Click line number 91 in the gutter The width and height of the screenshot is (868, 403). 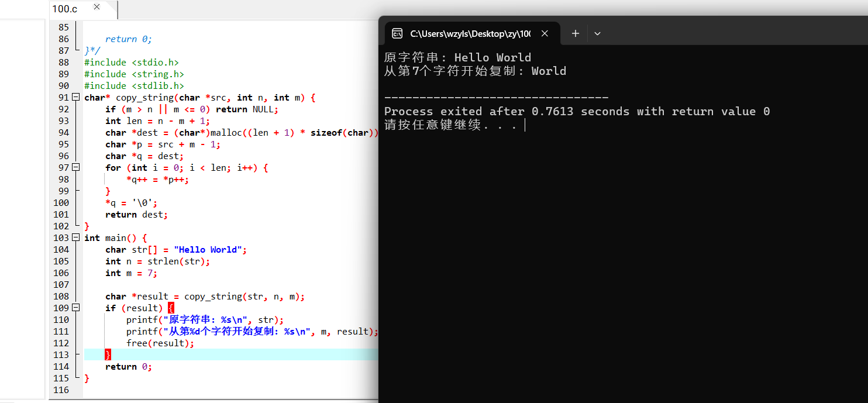click(64, 98)
